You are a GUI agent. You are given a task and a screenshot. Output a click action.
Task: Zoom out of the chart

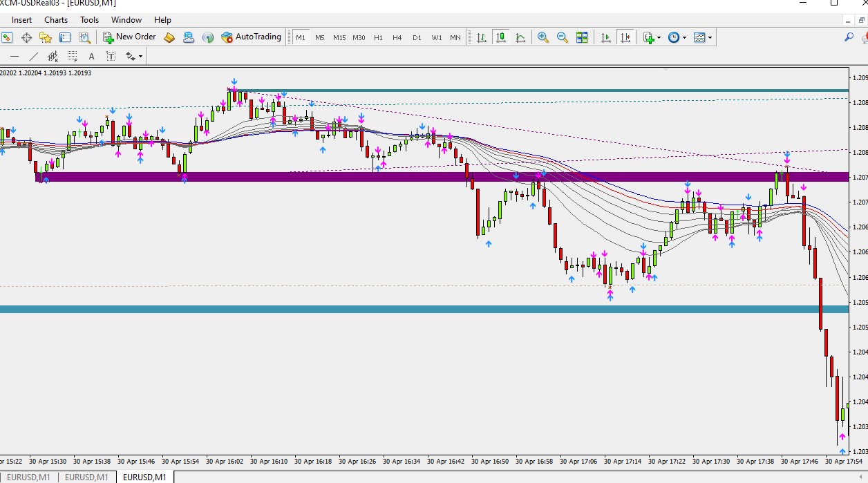(x=563, y=37)
